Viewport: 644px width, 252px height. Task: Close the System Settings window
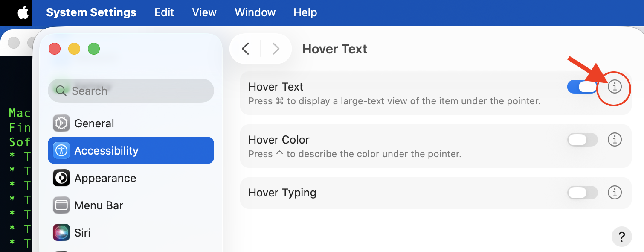click(x=55, y=49)
